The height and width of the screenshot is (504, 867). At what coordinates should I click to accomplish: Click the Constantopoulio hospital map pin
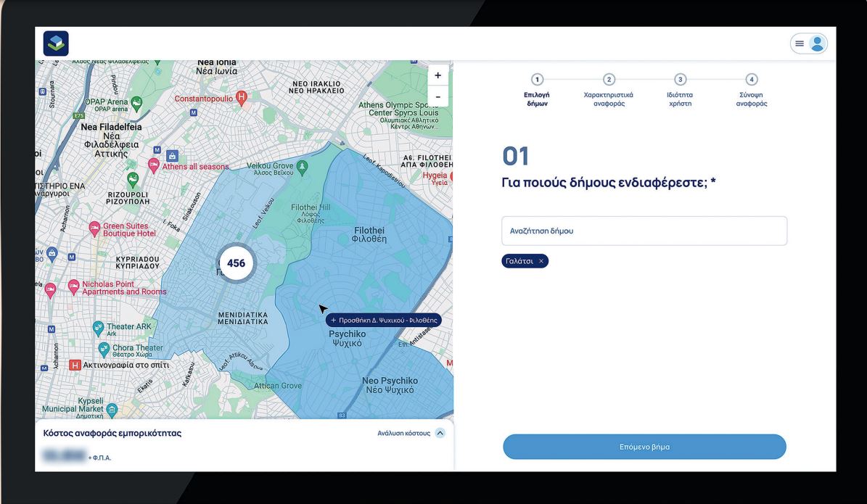(x=242, y=97)
